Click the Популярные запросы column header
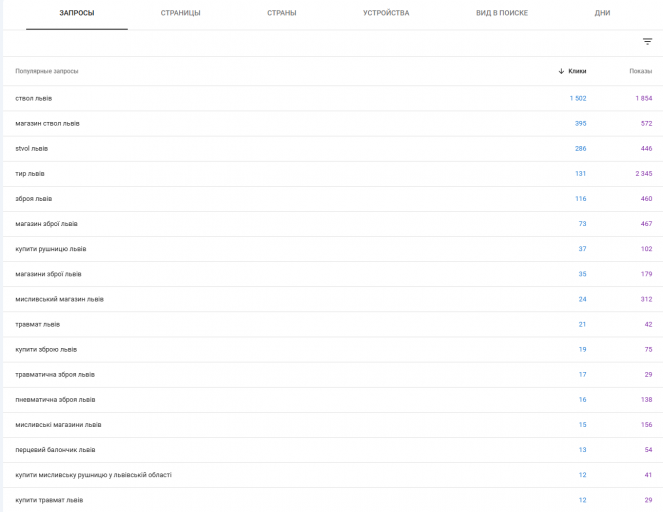 point(47,71)
